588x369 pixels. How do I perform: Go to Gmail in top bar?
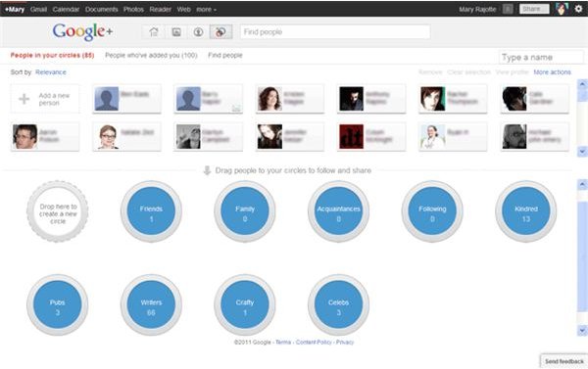pyautogui.click(x=38, y=10)
